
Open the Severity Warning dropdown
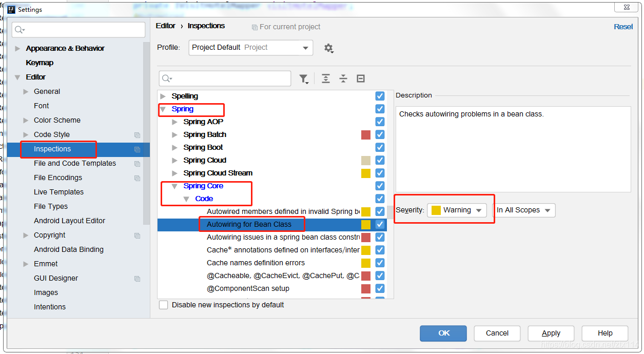point(457,210)
